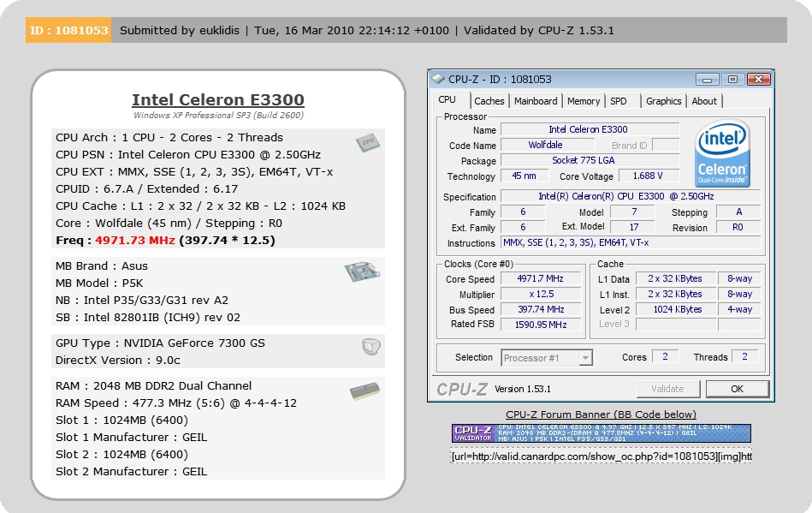Image resolution: width=812 pixels, height=513 pixels.
Task: Click the Level 2 4-way associativity cell
Action: (739, 309)
